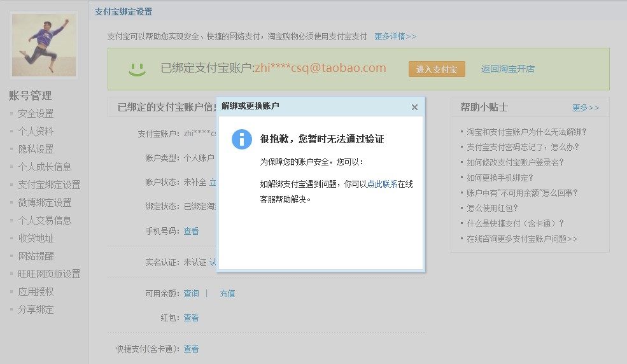The height and width of the screenshot is (364, 627).
Task: Open the 点此联系 customer service link
Action: coord(382,184)
